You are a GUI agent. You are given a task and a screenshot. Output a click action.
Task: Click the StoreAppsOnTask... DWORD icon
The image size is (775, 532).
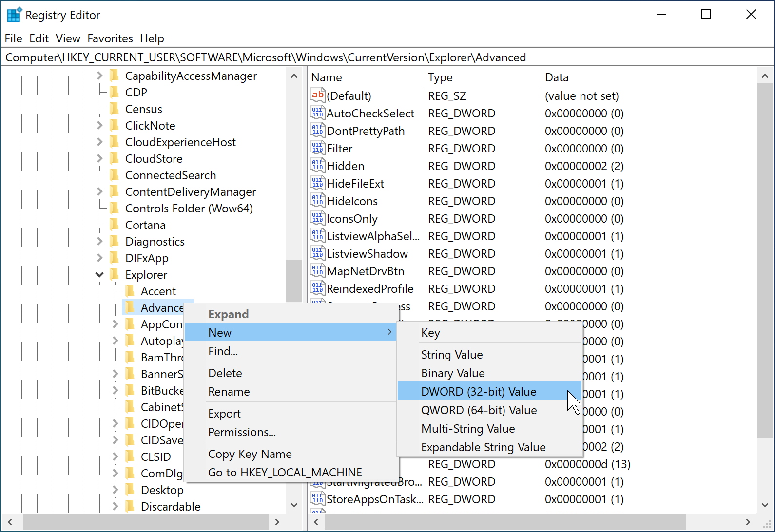click(x=317, y=499)
